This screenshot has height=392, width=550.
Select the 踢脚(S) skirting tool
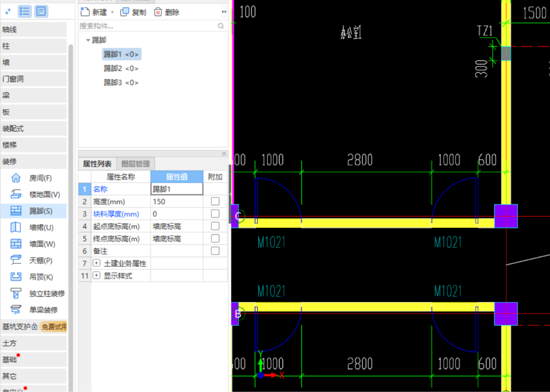[33, 211]
